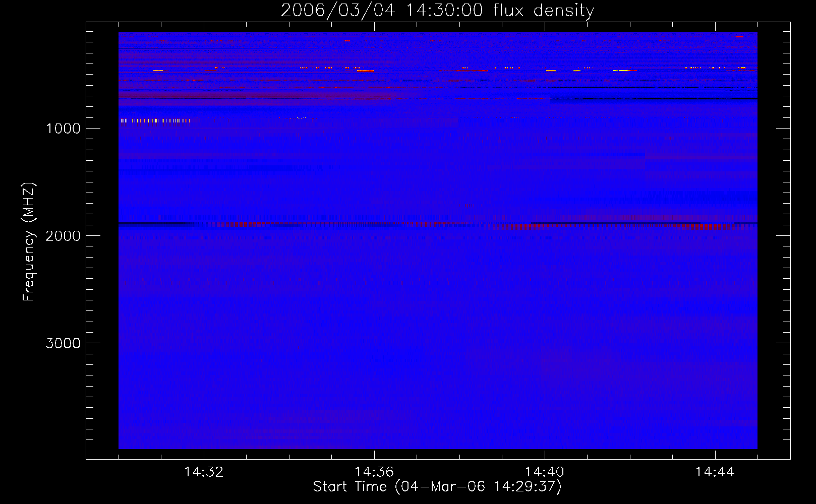
Task: Click the X-axis label "Start Time (04-Mar-06 14:29:37)"
Action: click(437, 487)
